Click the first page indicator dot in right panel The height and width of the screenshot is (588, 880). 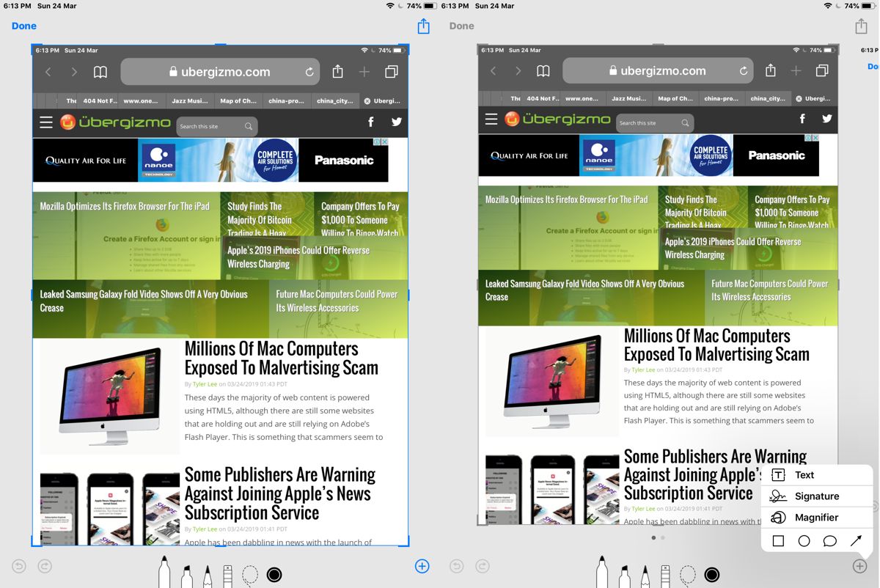[653, 537]
